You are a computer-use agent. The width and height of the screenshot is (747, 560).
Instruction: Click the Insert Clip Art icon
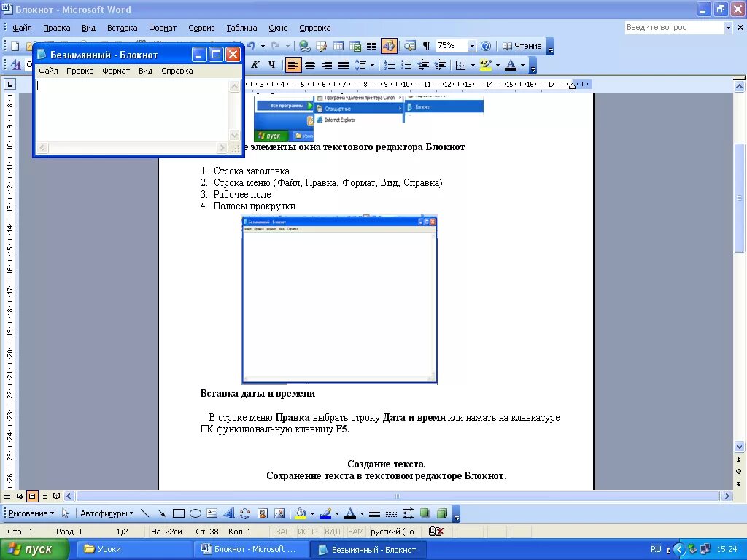point(263,513)
